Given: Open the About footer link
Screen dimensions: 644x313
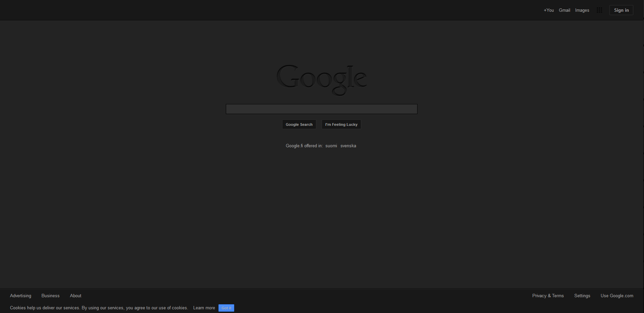Looking at the screenshot, I should tap(76, 296).
